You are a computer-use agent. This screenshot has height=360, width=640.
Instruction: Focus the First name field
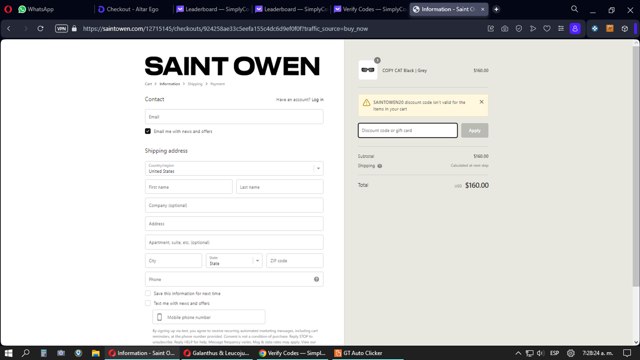[189, 187]
